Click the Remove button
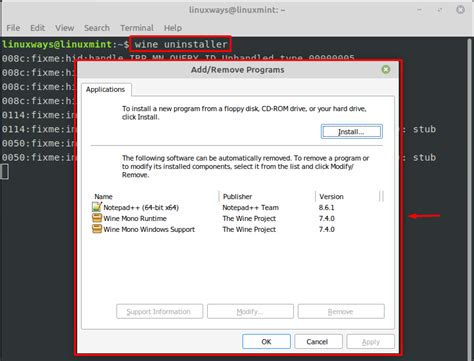 click(x=341, y=311)
